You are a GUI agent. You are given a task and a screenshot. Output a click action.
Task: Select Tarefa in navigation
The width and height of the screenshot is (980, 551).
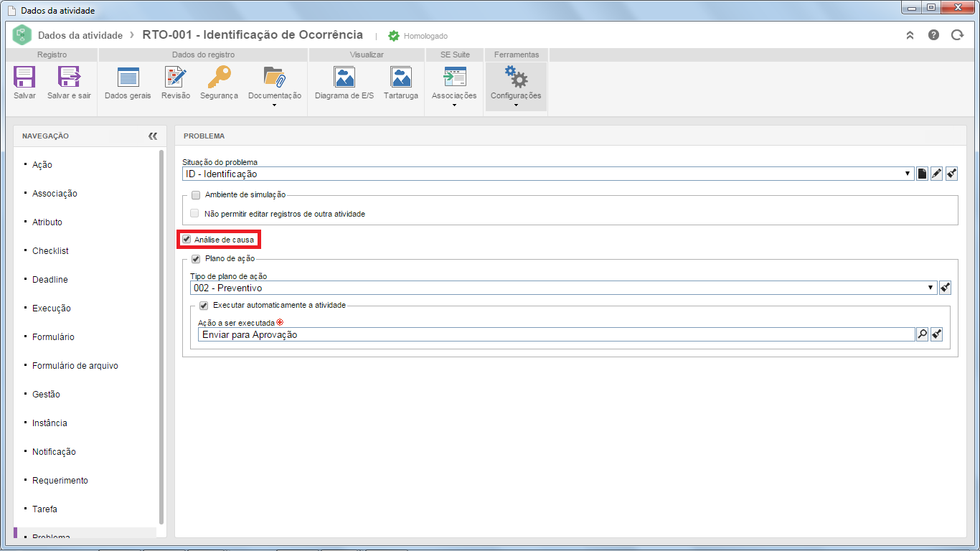(x=44, y=509)
